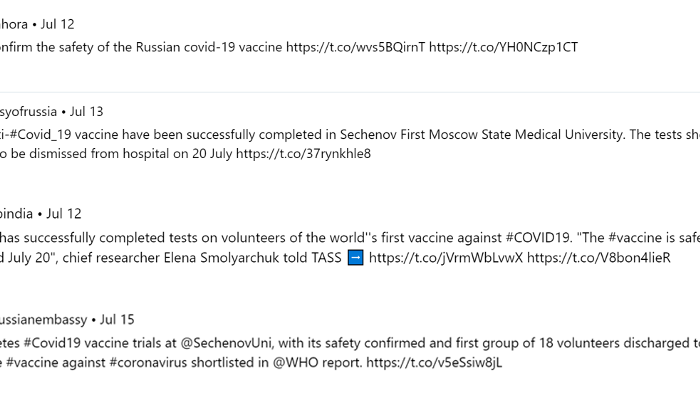Open the account handle ending in "syofrussia"
This screenshot has height=402, width=700.
[28, 111]
